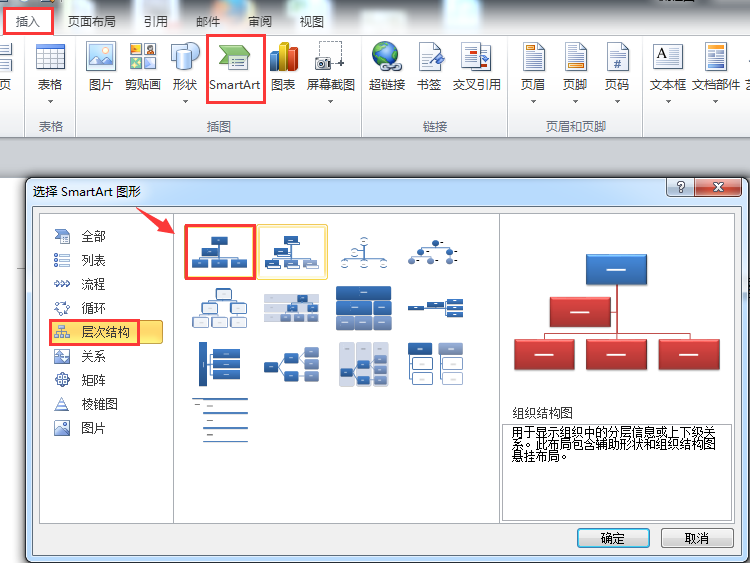Select the 图片 category in dialog list

[106, 428]
